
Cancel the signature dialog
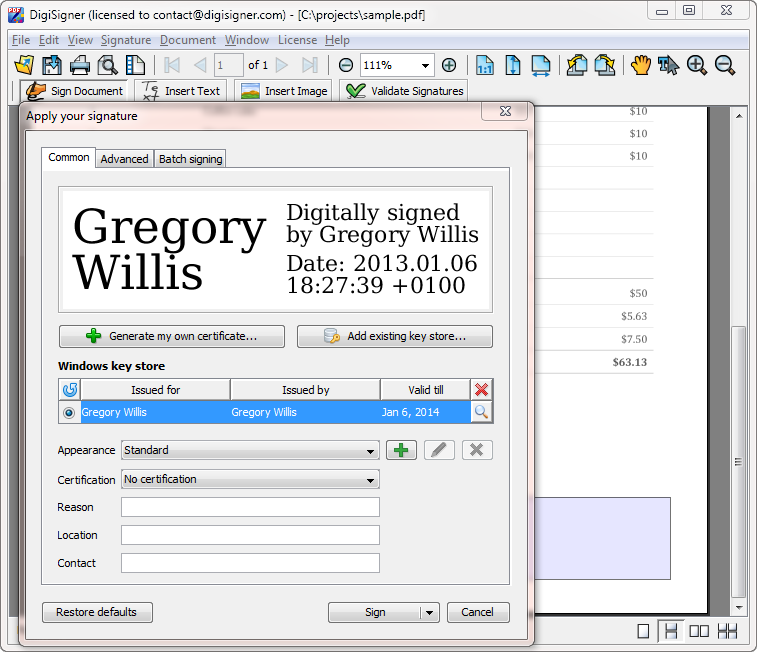tap(478, 613)
